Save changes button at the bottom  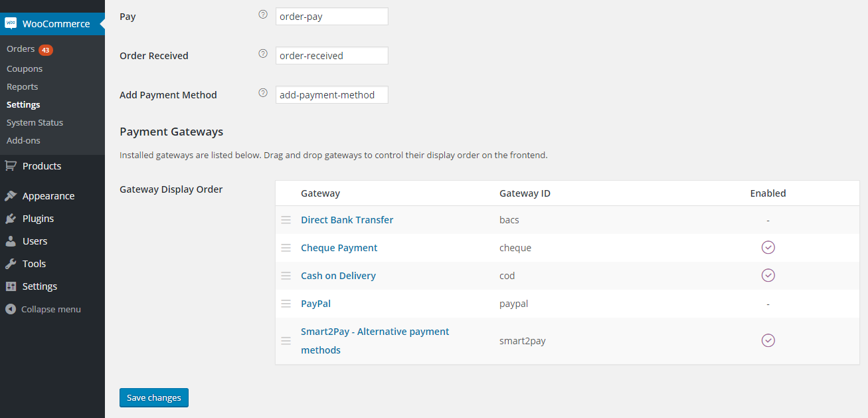pos(154,397)
